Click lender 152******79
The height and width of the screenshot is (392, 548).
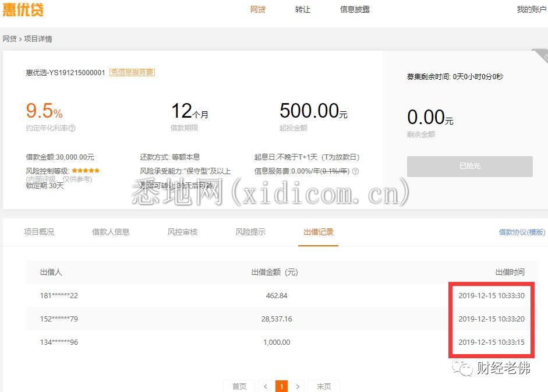click(x=59, y=319)
